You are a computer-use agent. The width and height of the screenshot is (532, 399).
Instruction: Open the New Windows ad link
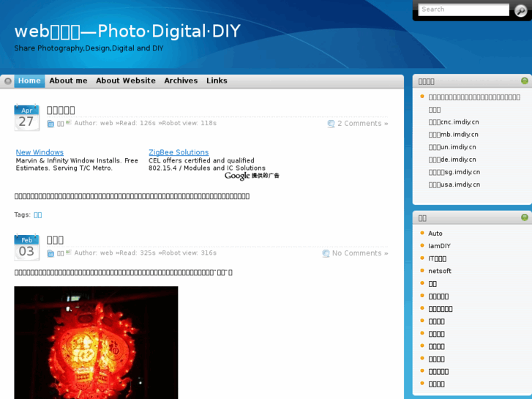pos(40,152)
